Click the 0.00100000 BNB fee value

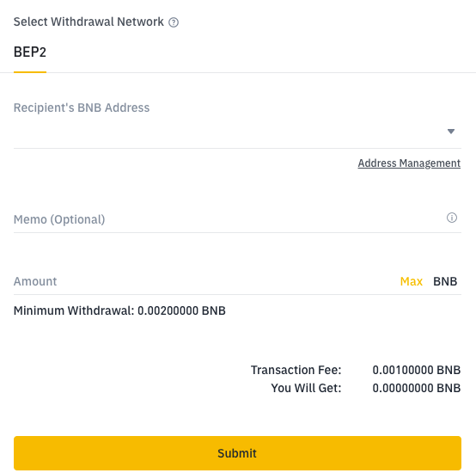click(417, 370)
